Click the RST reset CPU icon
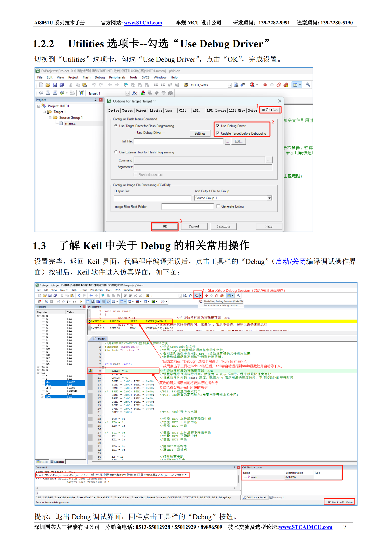 pos(40,302)
